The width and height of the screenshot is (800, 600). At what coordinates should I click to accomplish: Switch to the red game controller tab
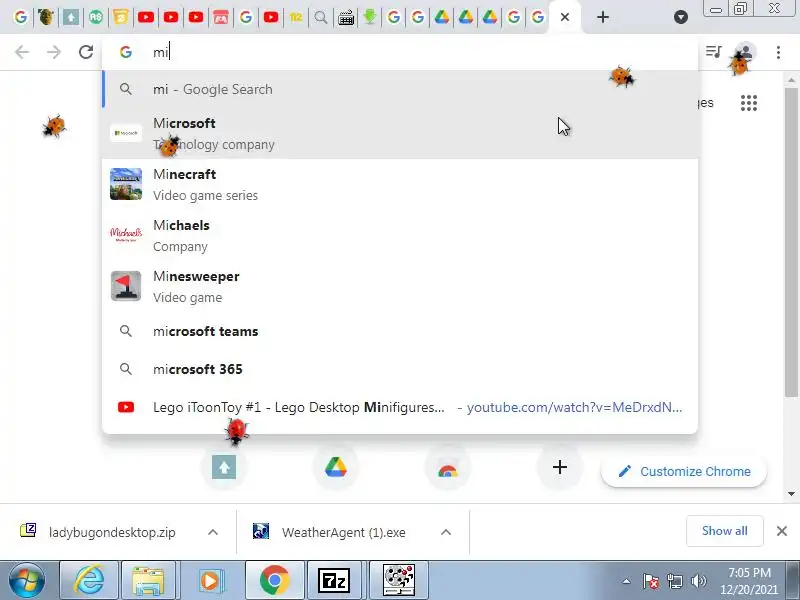coord(221,17)
